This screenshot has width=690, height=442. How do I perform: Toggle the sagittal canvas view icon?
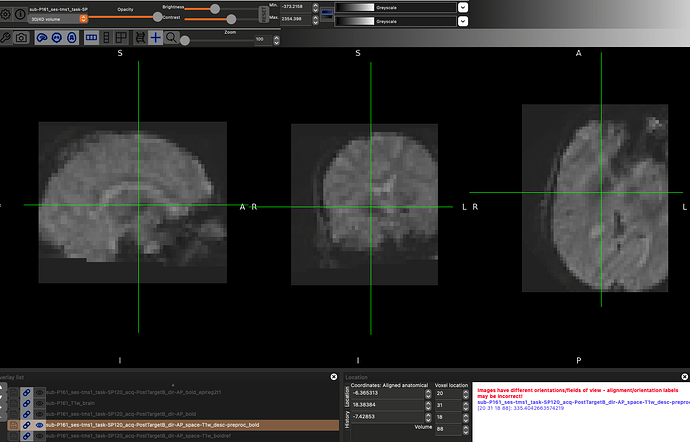(x=43, y=37)
